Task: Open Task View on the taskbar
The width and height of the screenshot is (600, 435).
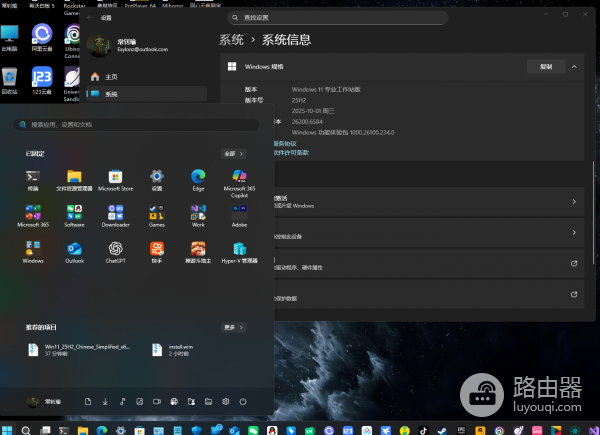Action: click(x=45, y=430)
